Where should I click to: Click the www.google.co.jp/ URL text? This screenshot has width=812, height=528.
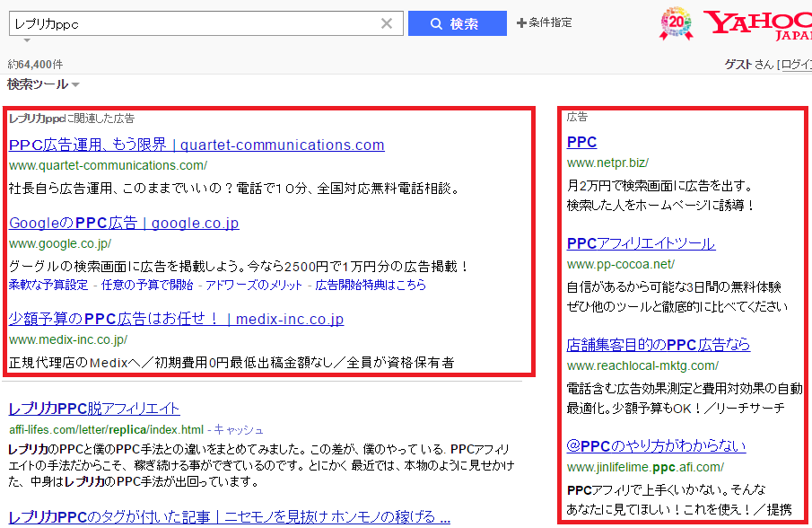click(60, 243)
